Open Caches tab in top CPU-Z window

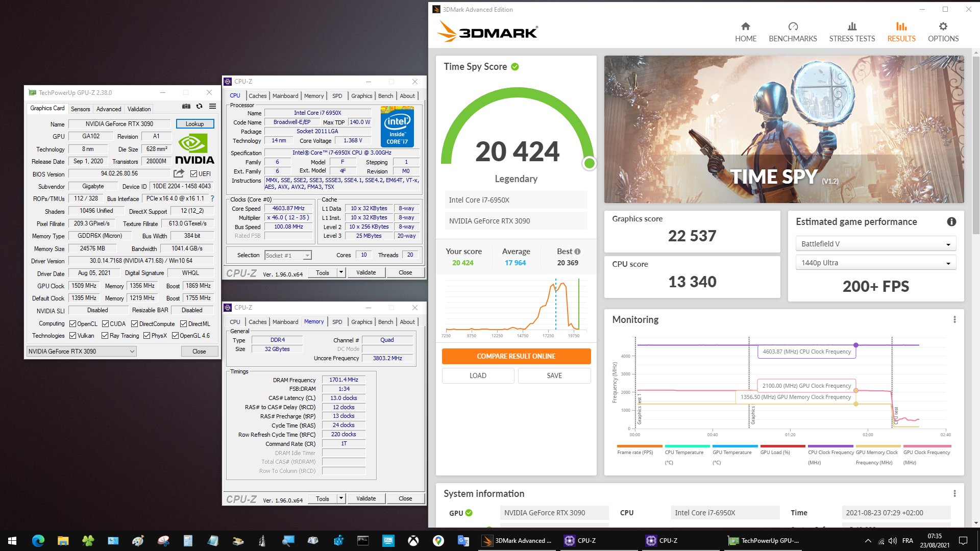coord(257,96)
